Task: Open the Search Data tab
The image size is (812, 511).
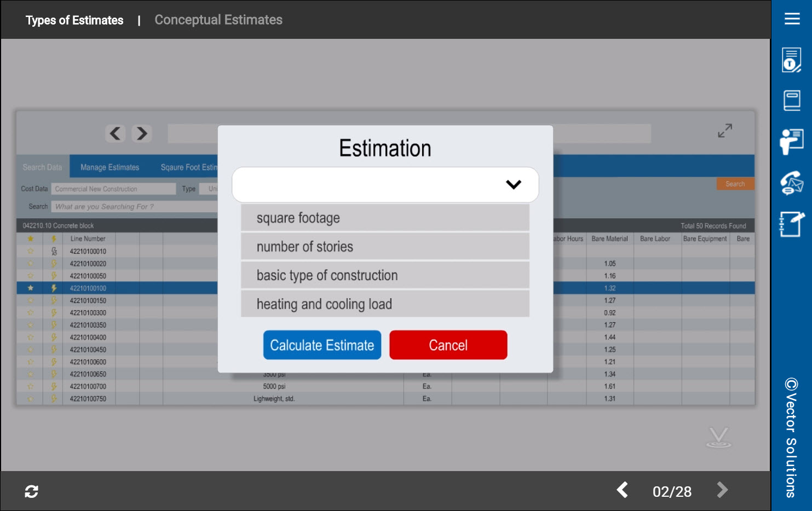Action: [x=42, y=167]
